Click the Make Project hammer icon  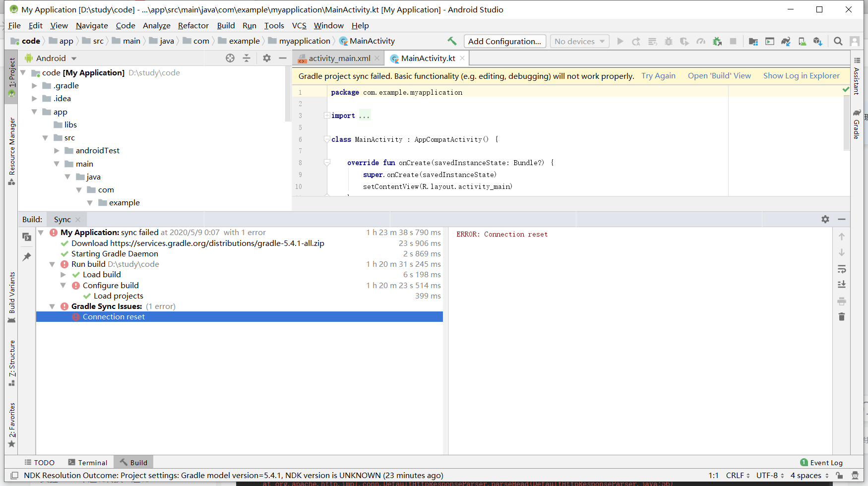pyautogui.click(x=452, y=41)
